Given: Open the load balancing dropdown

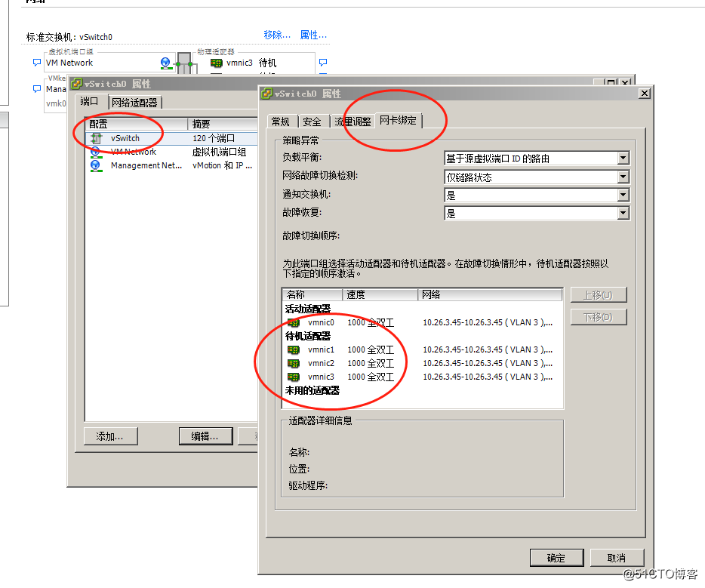Looking at the screenshot, I should (x=623, y=159).
